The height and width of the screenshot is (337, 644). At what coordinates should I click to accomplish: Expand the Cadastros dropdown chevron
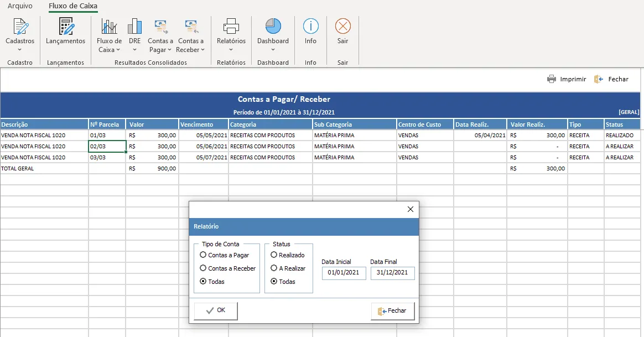click(x=20, y=50)
